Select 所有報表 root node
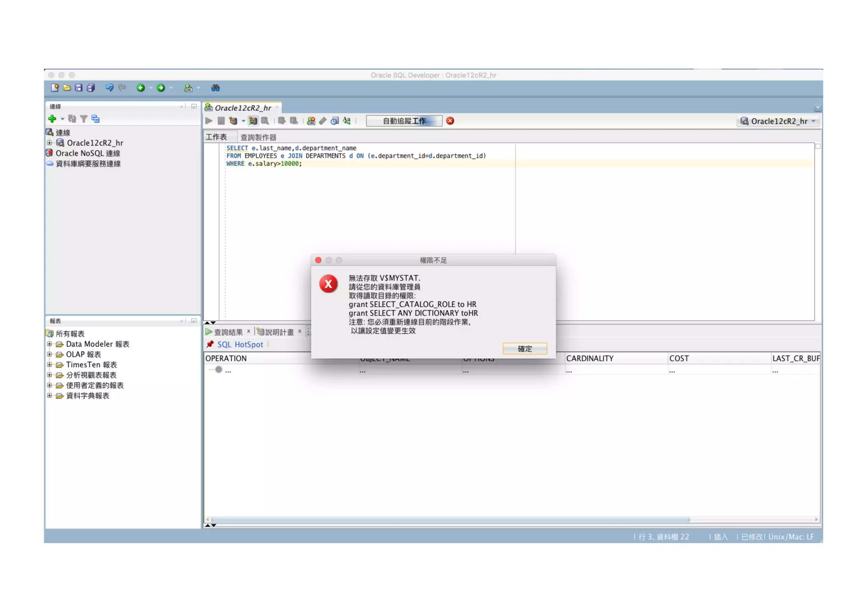This screenshot has height=613, width=868. coord(70,334)
